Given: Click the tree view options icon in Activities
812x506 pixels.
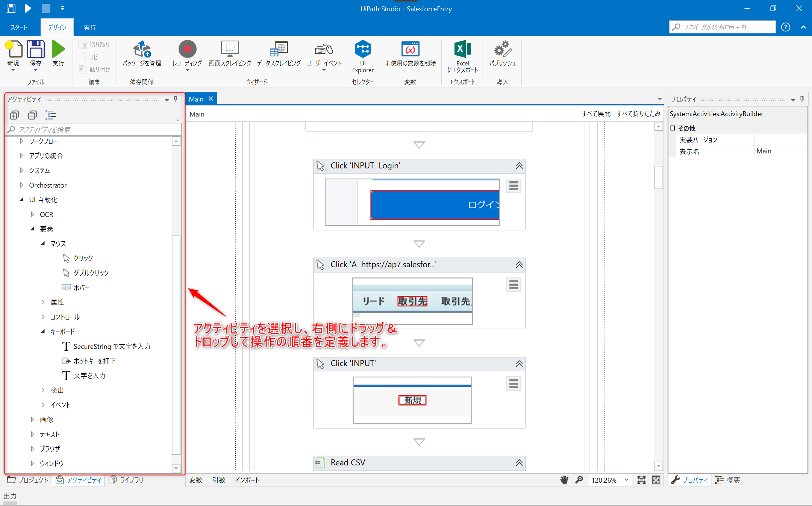Looking at the screenshot, I should (50, 115).
